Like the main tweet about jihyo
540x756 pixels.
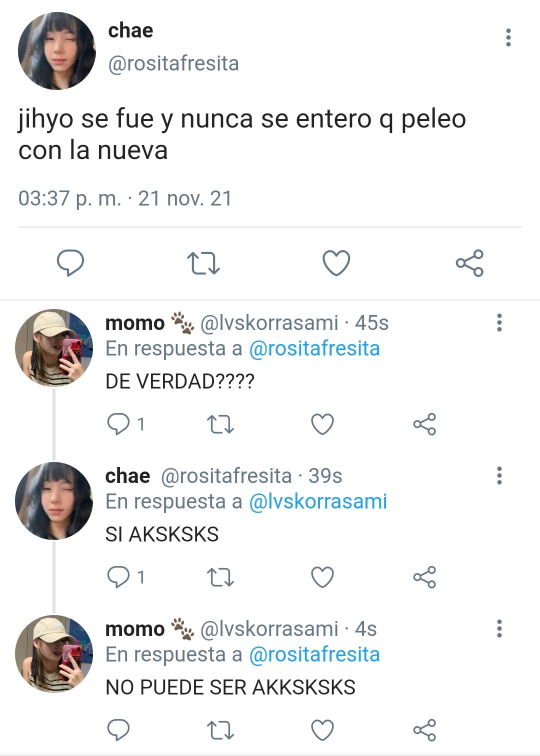pos(336,263)
